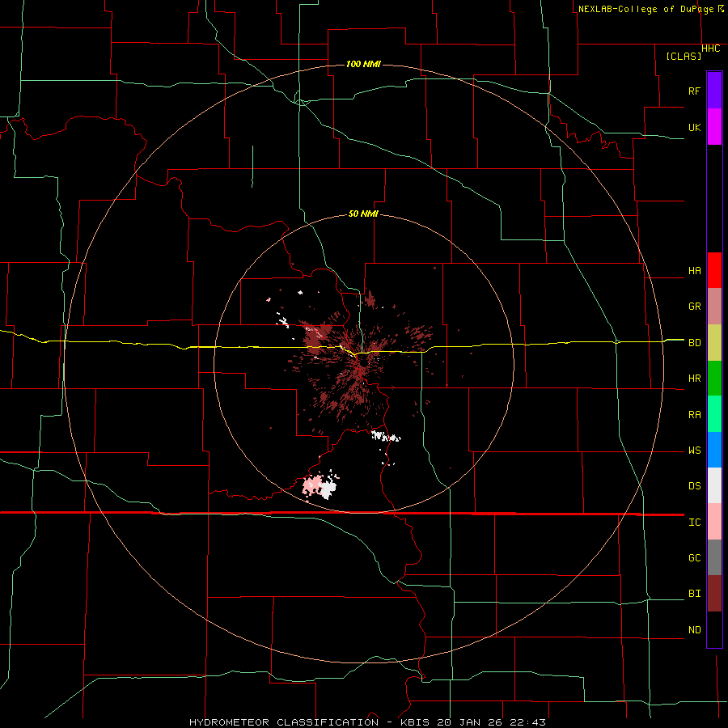Image resolution: width=728 pixels, height=728 pixels.
Task: Click the "HYDROMETEOR CLASSIFICATION" caption text
Action: click(284, 722)
